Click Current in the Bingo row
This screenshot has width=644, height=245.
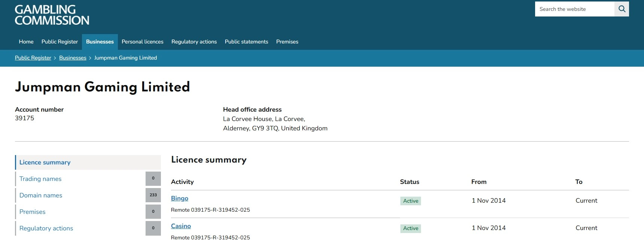click(x=586, y=200)
